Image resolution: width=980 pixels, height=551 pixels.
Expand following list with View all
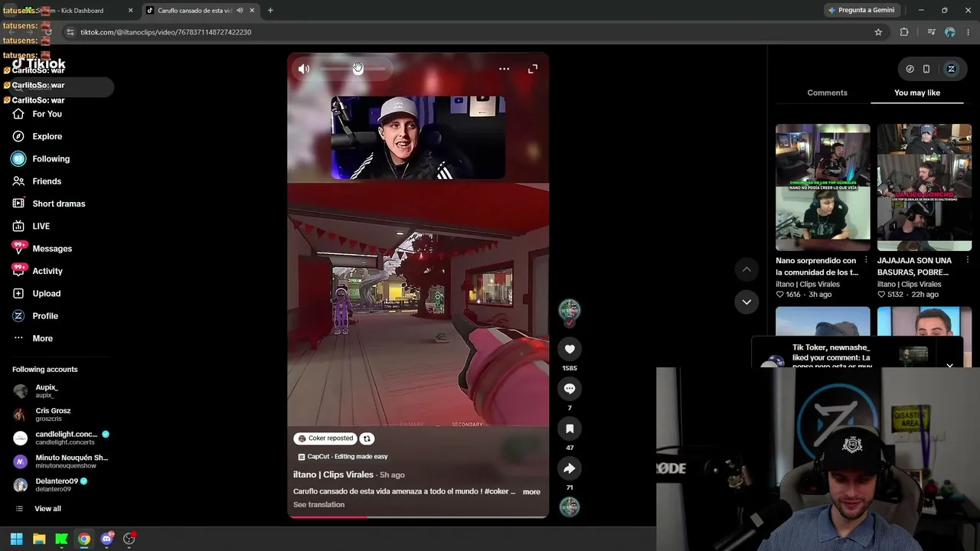[47, 509]
